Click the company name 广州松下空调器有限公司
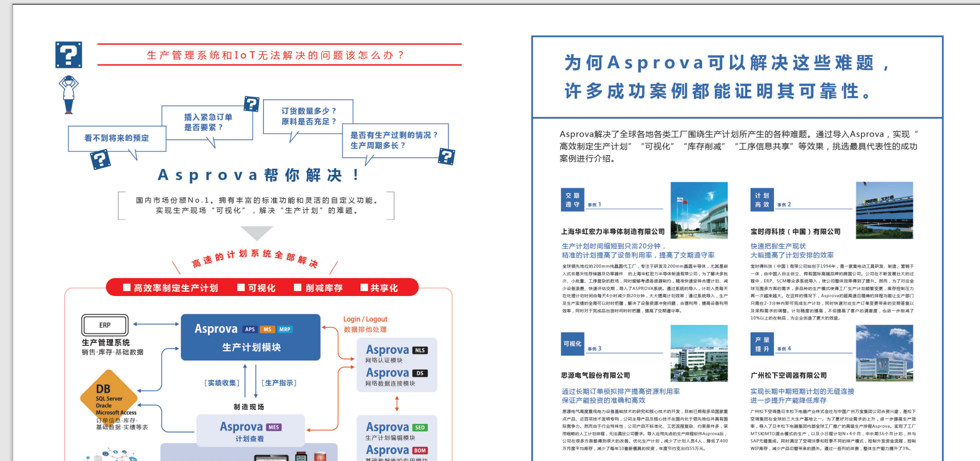980x461 pixels. tap(789, 375)
